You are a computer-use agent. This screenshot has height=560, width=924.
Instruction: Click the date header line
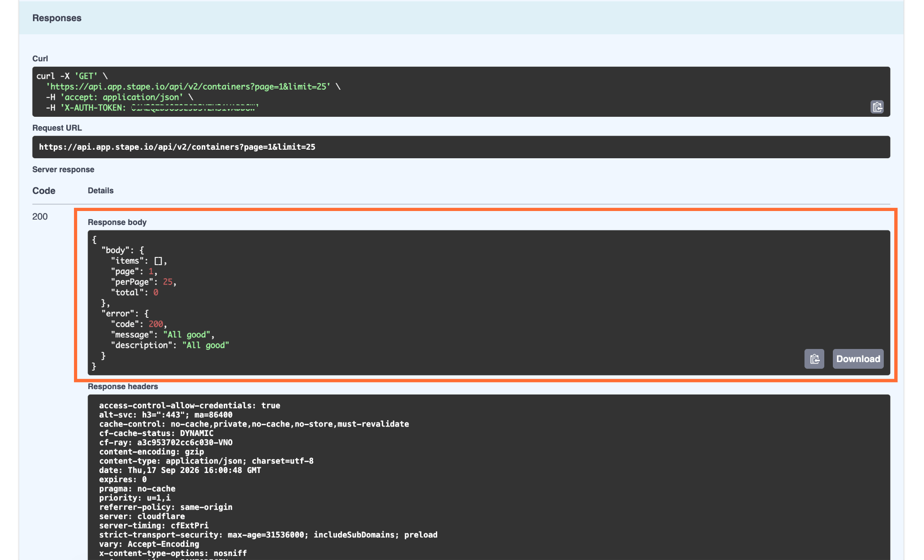point(180,470)
